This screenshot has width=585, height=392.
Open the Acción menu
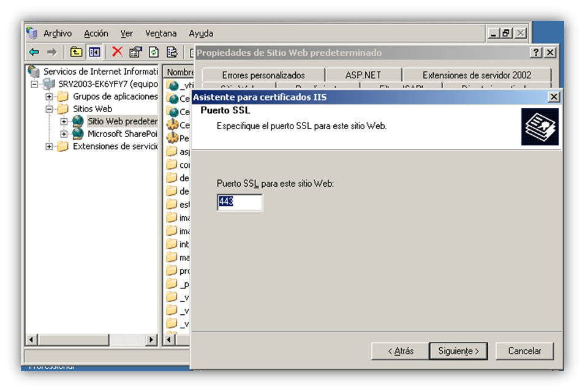click(96, 34)
